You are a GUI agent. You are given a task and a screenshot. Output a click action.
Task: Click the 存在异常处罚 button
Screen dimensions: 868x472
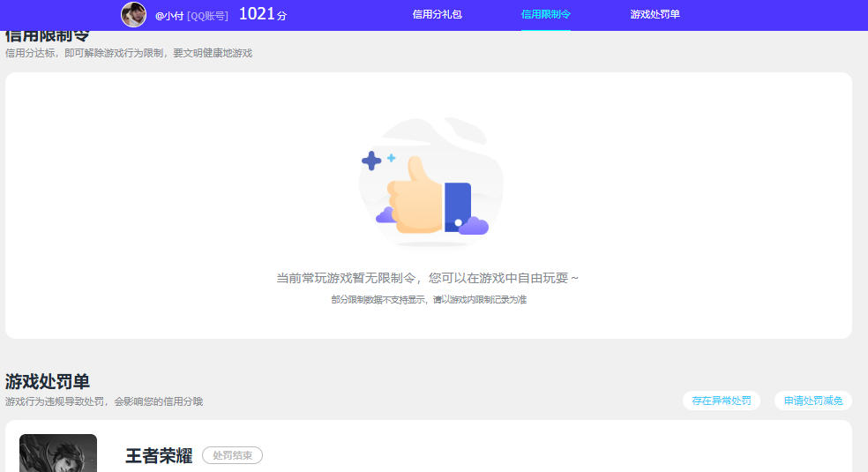point(722,401)
